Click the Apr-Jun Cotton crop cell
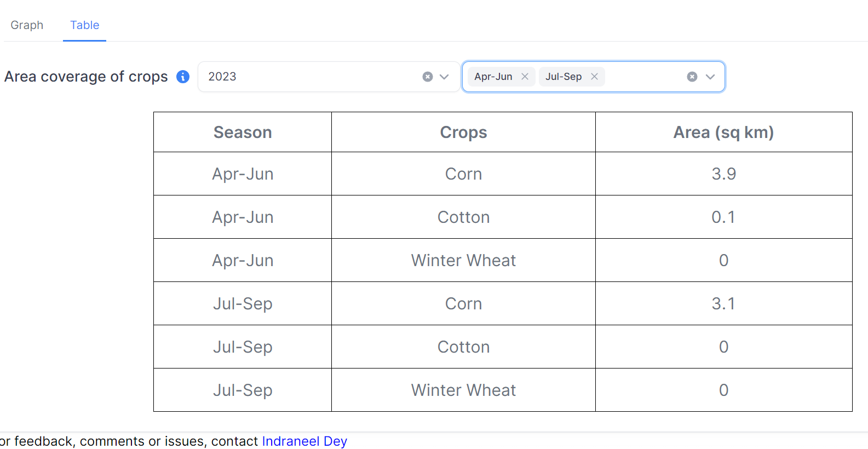Image resolution: width=868 pixels, height=449 pixels. point(463,217)
